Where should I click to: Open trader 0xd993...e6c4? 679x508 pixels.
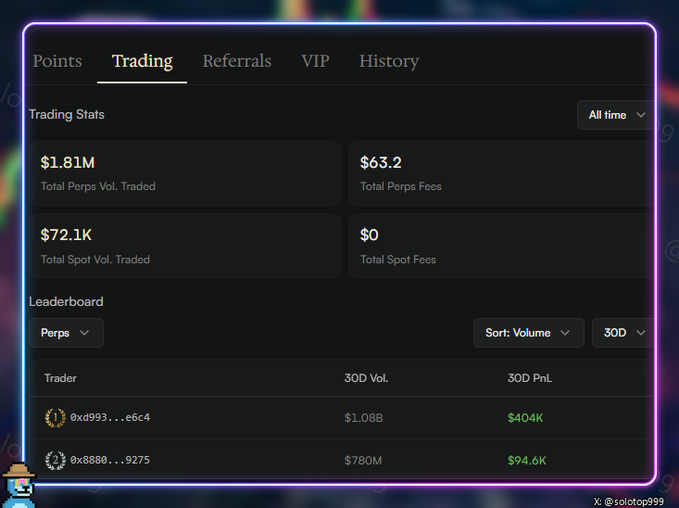click(110, 417)
